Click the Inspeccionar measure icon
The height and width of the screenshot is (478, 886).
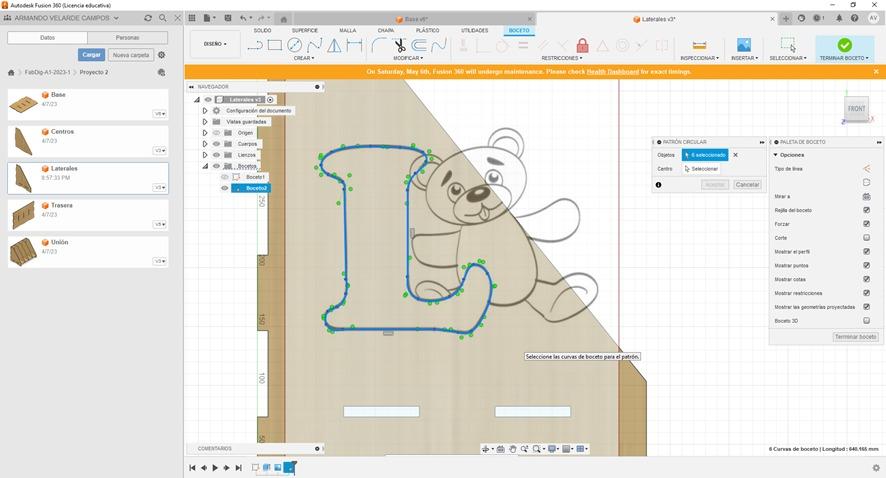pos(699,45)
